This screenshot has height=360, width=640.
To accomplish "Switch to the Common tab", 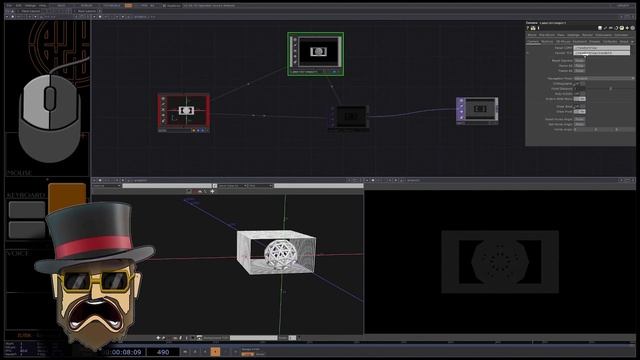I will [x=621, y=35].
